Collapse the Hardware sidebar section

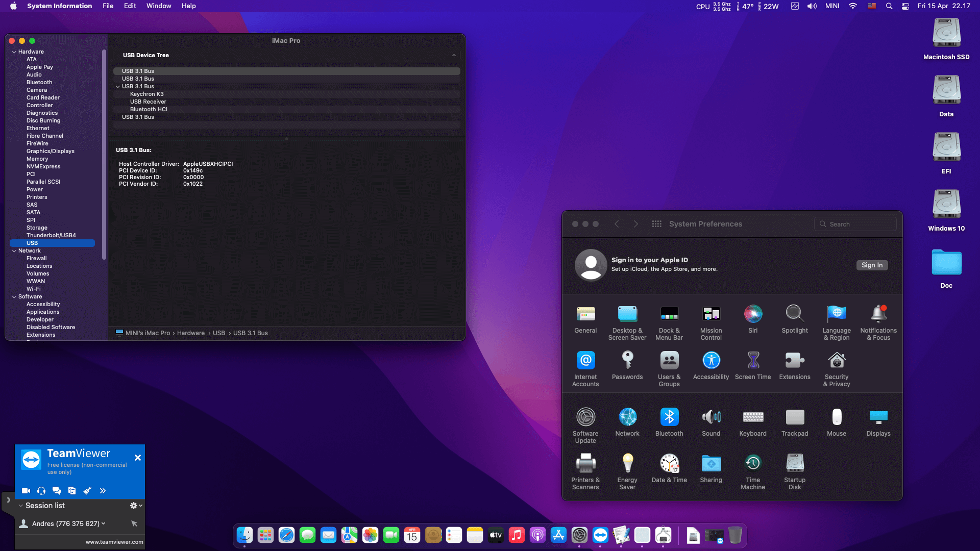[x=14, y=52]
